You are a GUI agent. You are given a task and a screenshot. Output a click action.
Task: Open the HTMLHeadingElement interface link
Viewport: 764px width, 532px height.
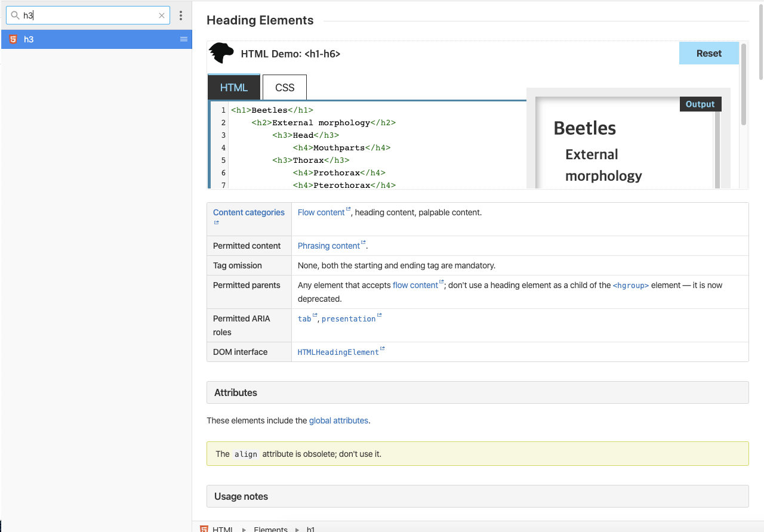[338, 352]
